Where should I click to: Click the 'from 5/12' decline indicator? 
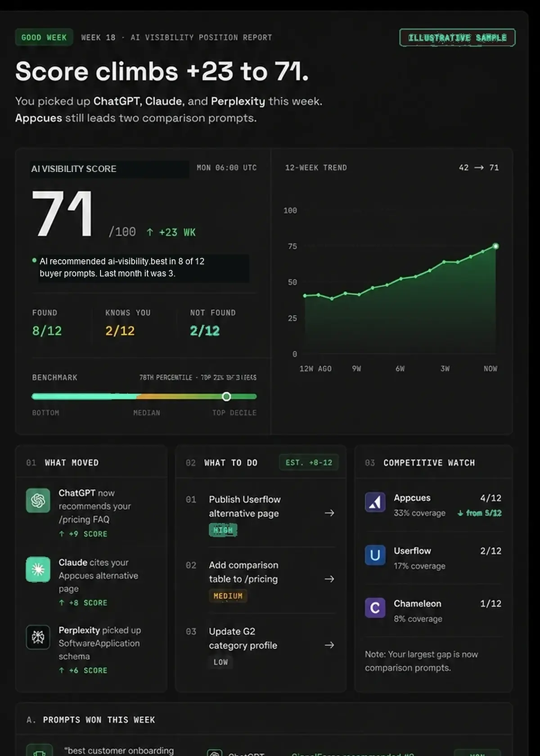pos(480,513)
